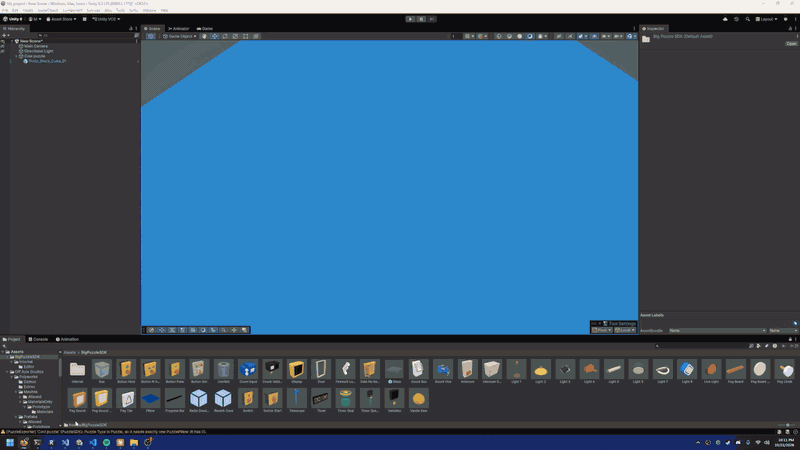Open the AssetBundle None dropdown

coord(717,331)
